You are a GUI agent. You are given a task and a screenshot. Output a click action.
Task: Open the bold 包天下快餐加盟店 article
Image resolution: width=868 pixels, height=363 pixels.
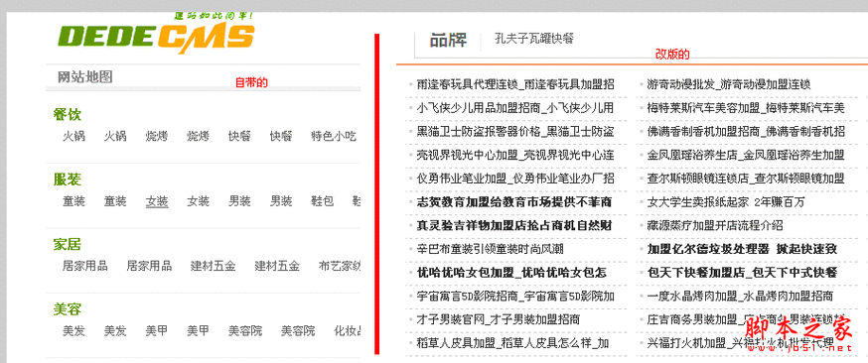pos(742,273)
